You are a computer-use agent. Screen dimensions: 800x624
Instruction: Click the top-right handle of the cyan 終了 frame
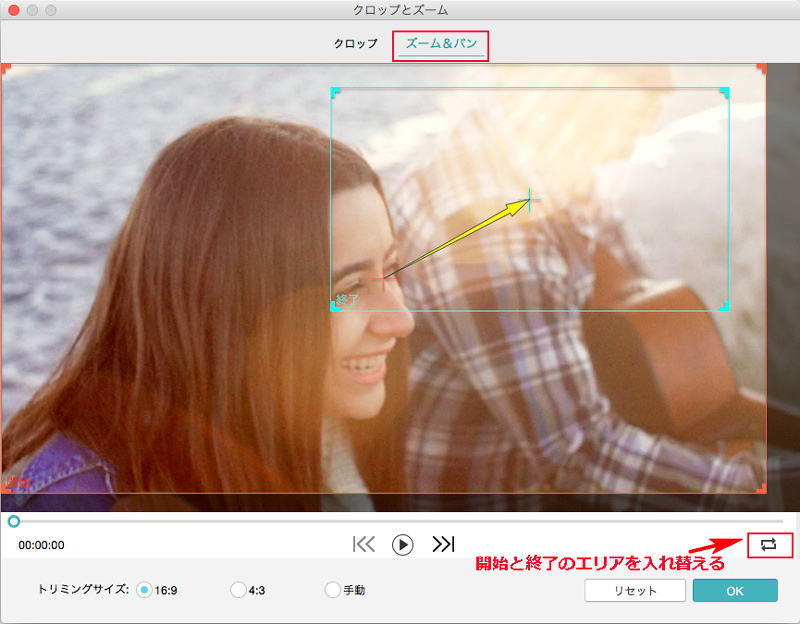pos(724,92)
